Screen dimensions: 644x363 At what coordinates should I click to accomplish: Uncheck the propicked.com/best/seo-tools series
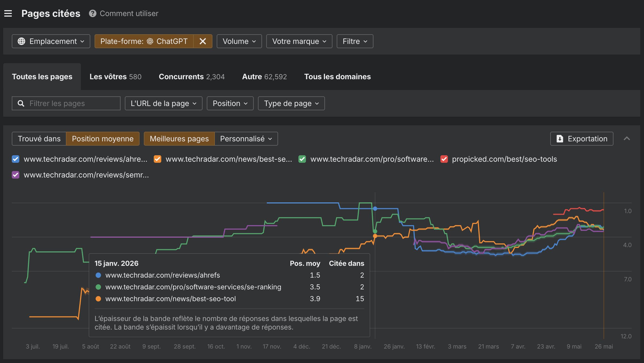[x=444, y=159]
